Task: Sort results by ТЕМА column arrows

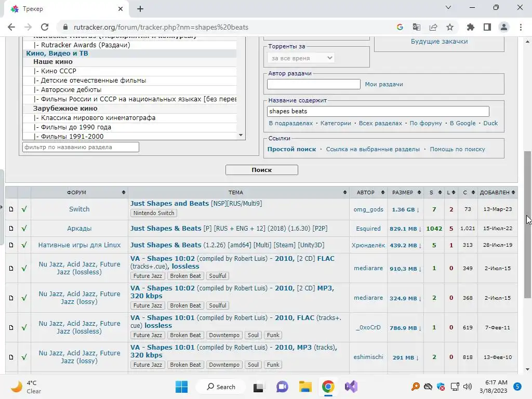Action: coord(345,192)
